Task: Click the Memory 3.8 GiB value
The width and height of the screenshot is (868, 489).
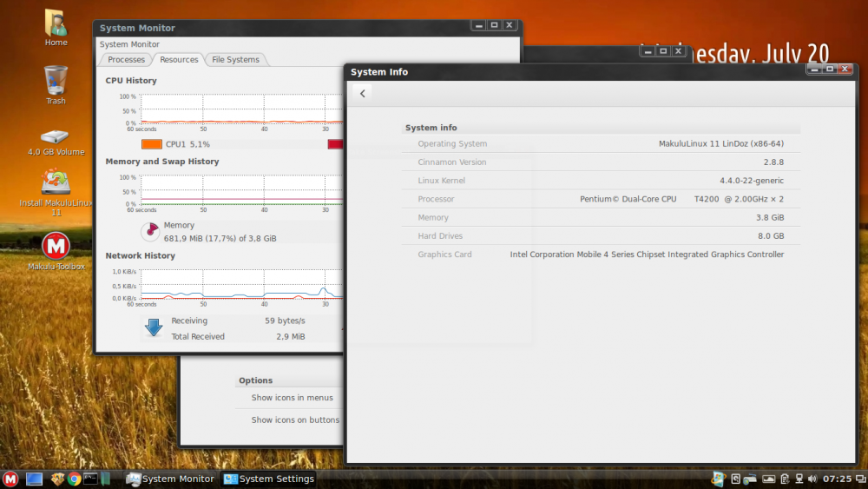Action: coord(769,218)
